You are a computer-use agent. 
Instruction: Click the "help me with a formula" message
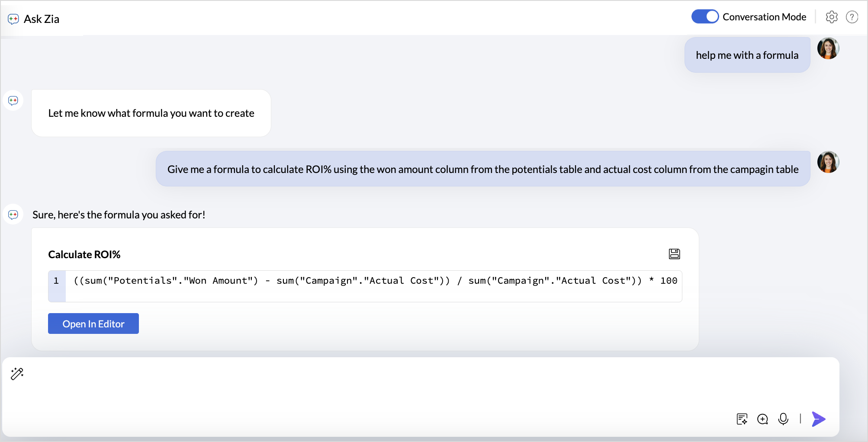click(x=747, y=55)
